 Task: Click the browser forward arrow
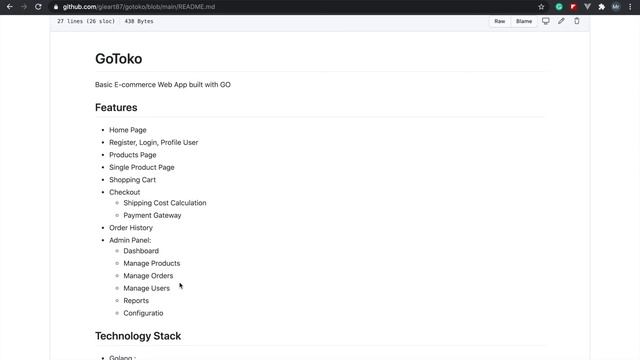(x=24, y=7)
